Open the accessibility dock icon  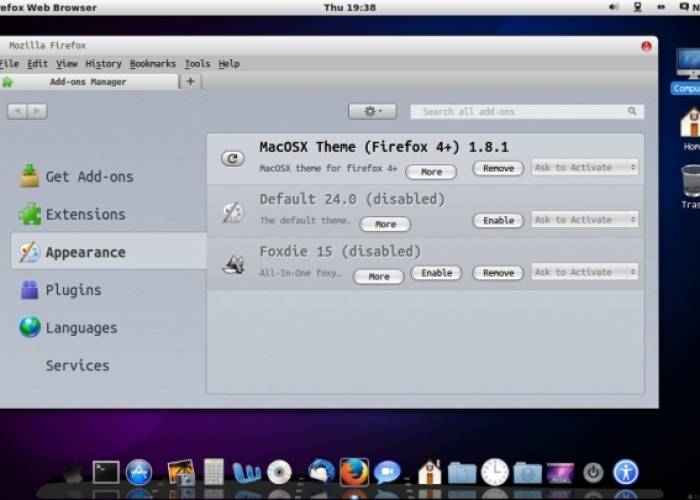[x=626, y=472]
